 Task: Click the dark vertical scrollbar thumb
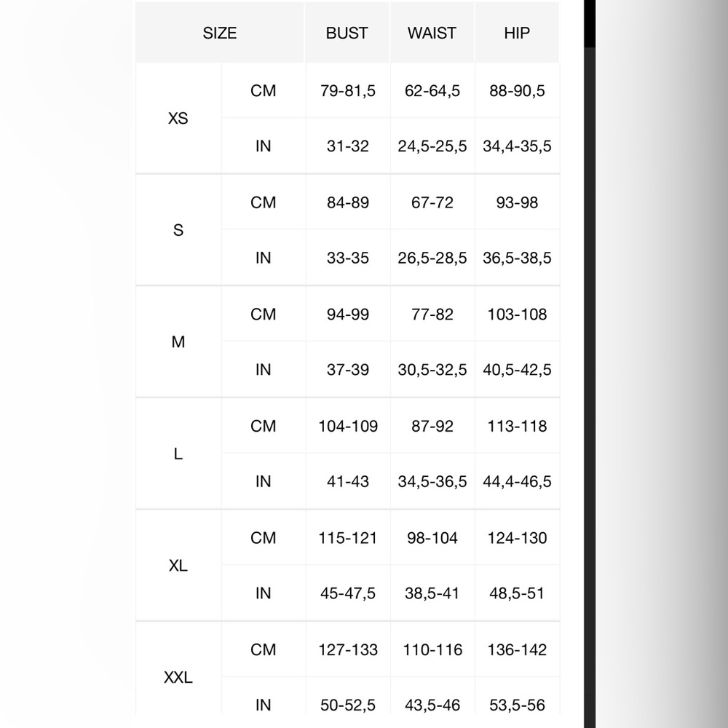tap(590, 23)
